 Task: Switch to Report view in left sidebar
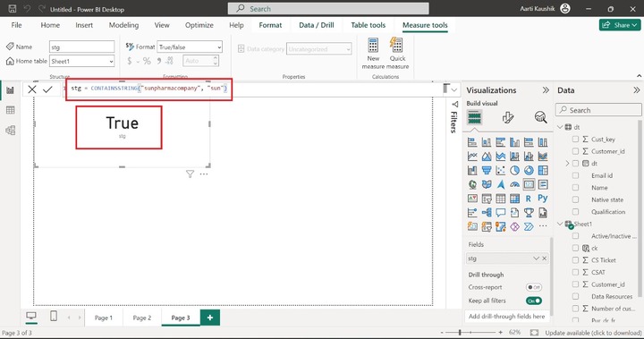[10, 90]
